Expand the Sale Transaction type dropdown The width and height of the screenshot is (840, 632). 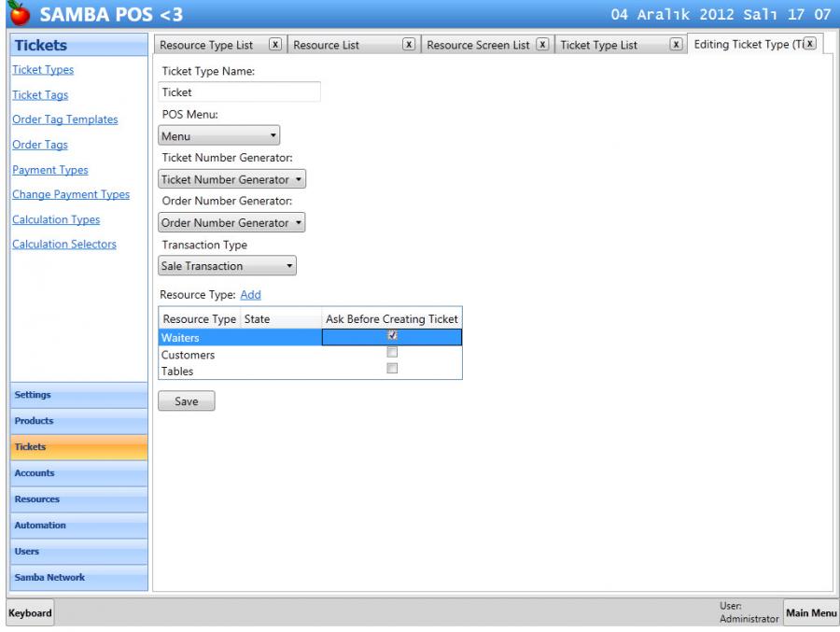(x=228, y=266)
